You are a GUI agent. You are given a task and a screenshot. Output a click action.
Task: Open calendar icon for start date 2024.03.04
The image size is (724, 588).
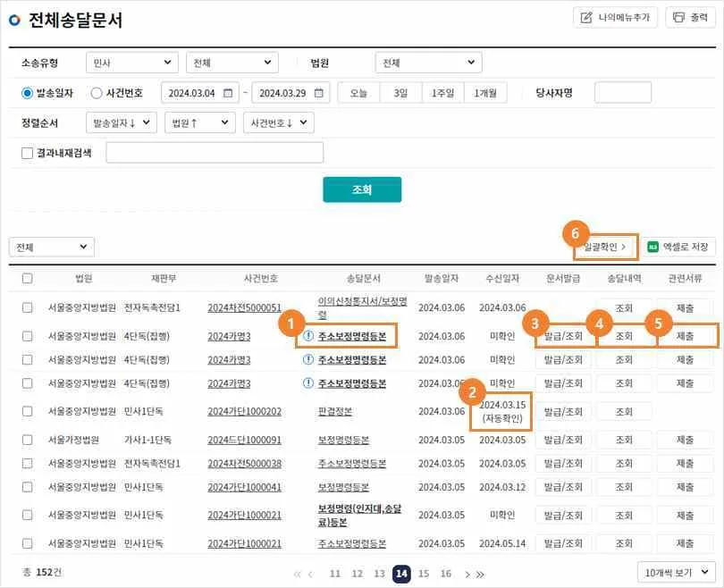pyautogui.click(x=228, y=93)
